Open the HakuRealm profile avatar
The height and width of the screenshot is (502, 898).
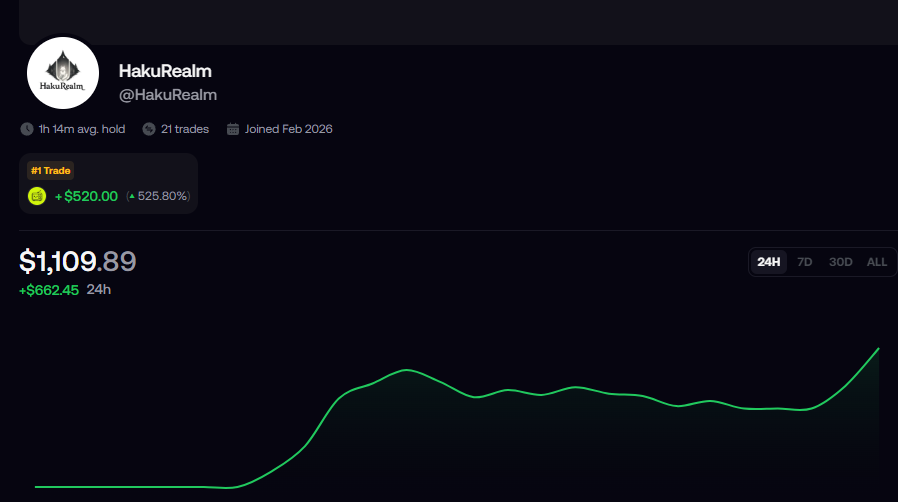pyautogui.click(x=63, y=73)
